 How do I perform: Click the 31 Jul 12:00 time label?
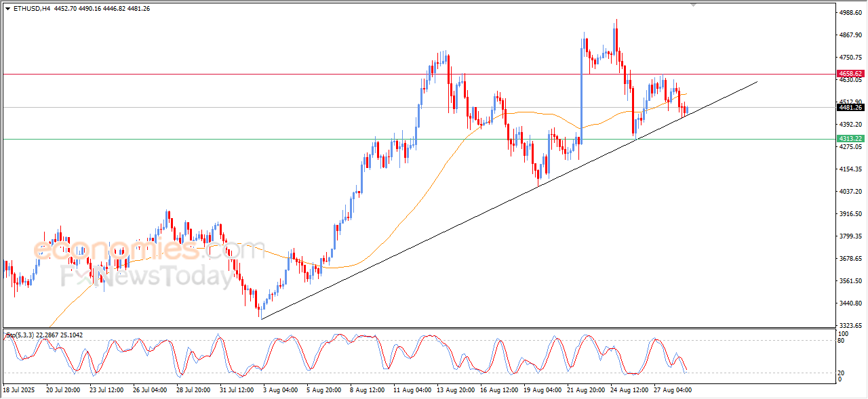click(236, 390)
